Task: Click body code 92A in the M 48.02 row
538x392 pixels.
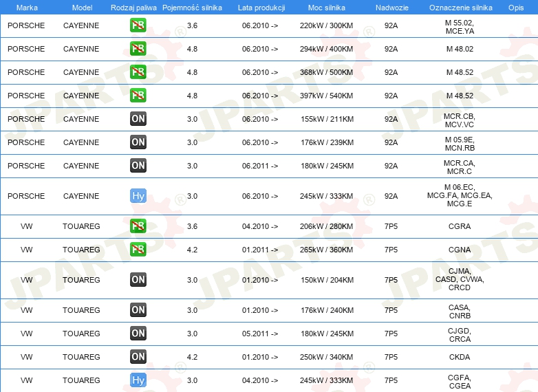Action: coord(391,49)
